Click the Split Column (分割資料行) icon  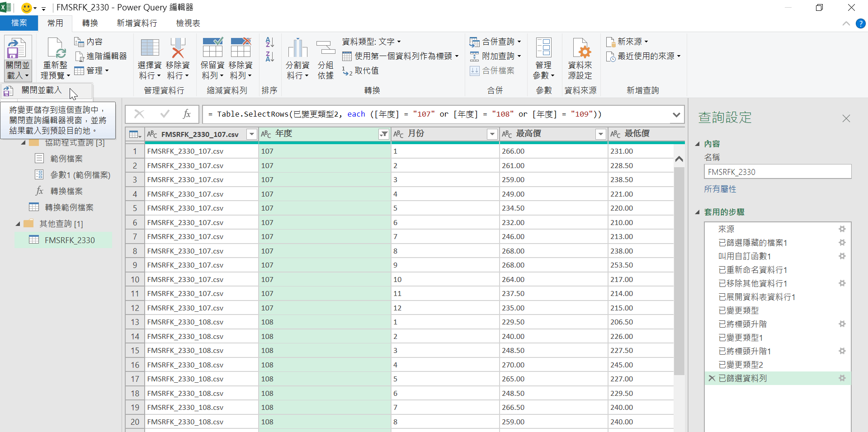tap(297, 48)
